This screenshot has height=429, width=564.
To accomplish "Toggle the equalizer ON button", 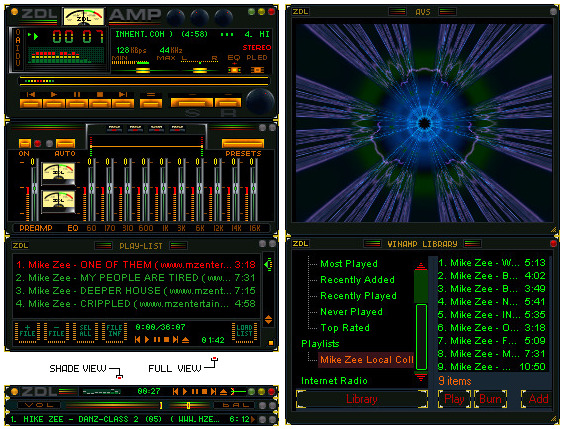I will pos(25,144).
